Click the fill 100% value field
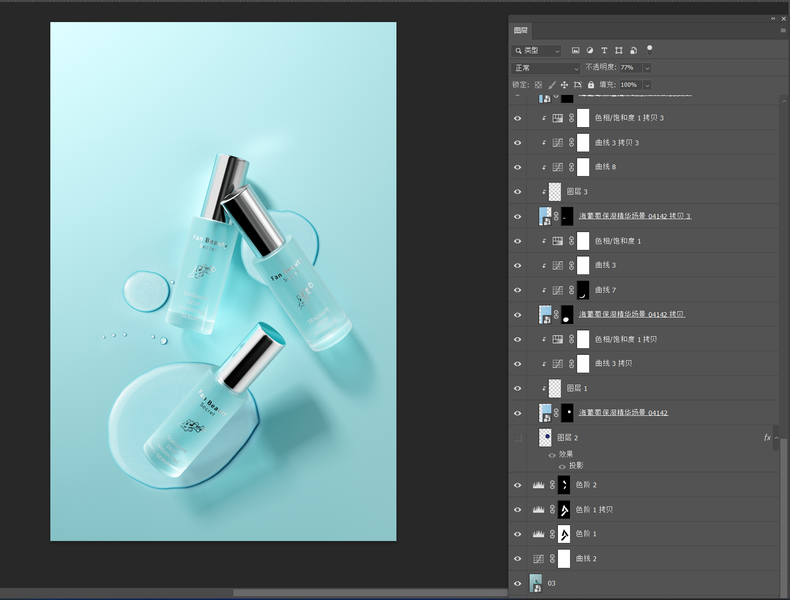The height and width of the screenshot is (600, 790). (x=631, y=85)
